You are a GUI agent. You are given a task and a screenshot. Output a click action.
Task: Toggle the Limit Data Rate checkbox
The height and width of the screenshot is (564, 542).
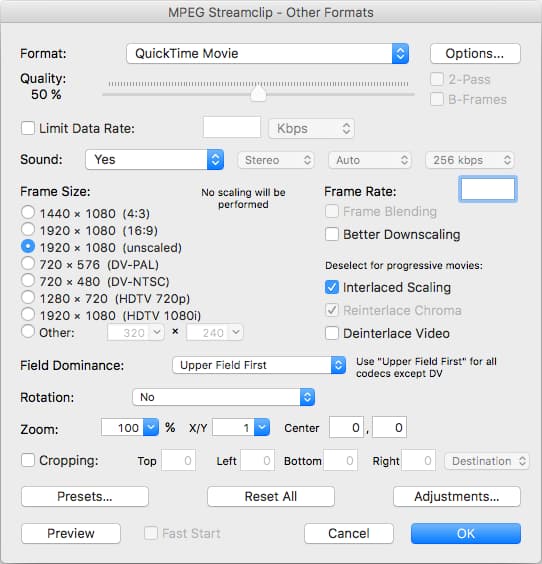tap(28, 128)
